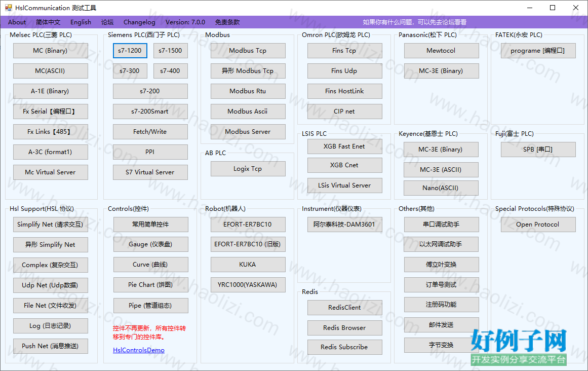
Task: Open the Changelog menu item
Action: tap(139, 22)
